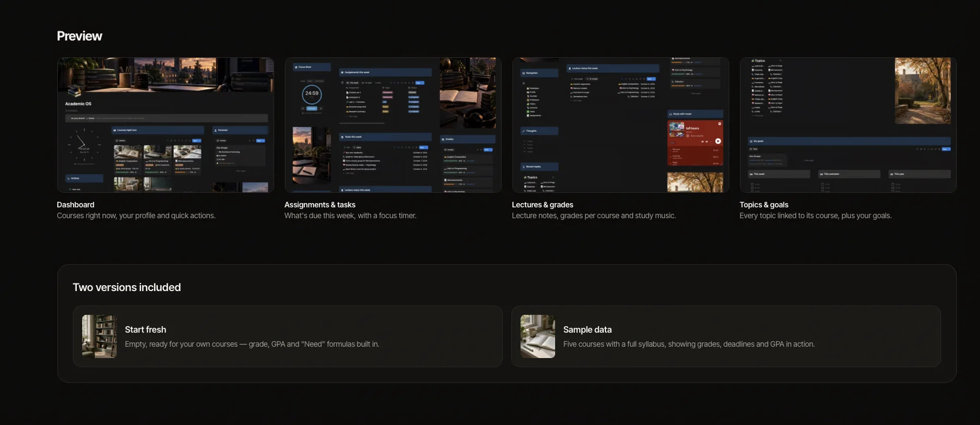Screen dimensions: 980x425
Task: Click the Topics & goals caption title
Action: click(764, 205)
